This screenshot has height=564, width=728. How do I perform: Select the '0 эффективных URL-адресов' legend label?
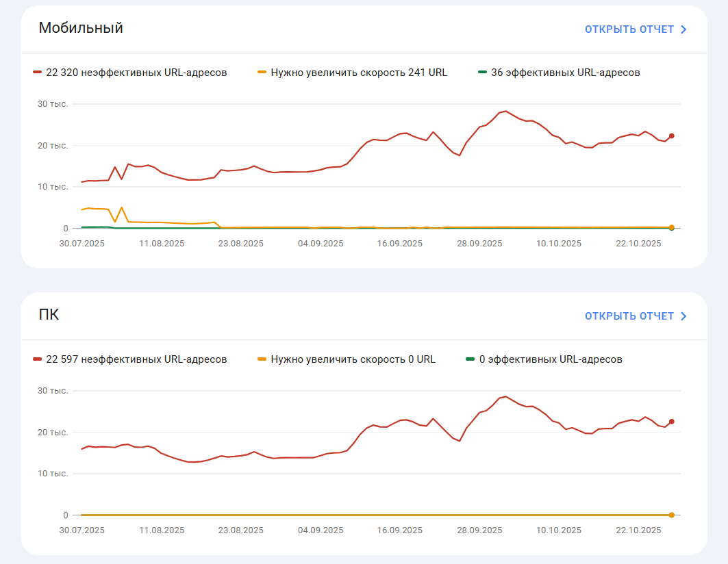point(551,359)
